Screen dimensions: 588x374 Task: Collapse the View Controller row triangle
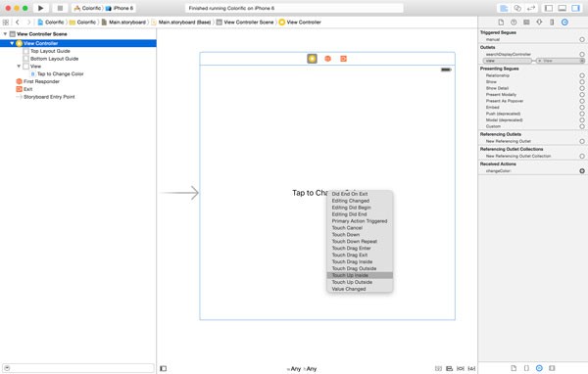click(12, 43)
